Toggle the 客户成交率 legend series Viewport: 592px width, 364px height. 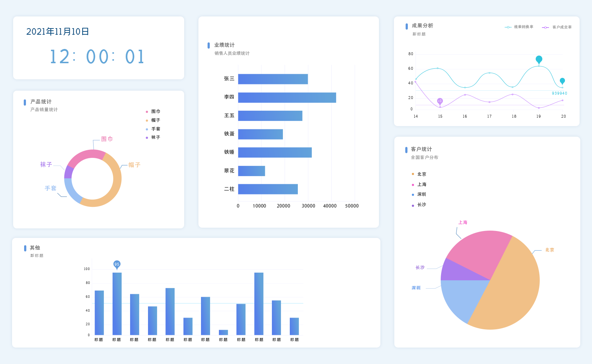tap(557, 27)
